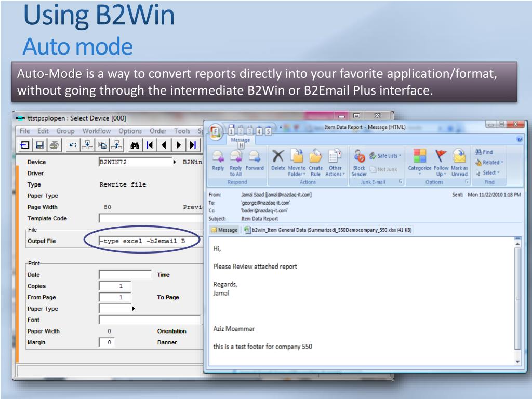532x399 pixels.
Task: Click the From Page input field
Action: point(115,297)
